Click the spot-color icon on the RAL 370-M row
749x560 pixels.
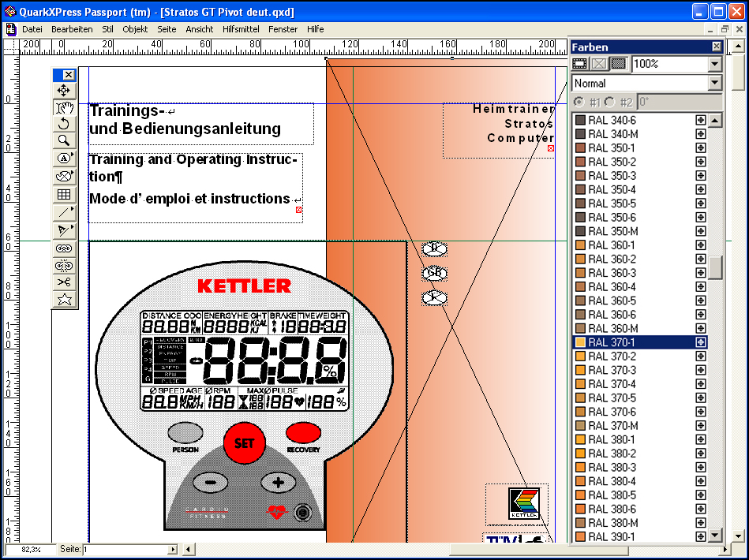click(700, 425)
